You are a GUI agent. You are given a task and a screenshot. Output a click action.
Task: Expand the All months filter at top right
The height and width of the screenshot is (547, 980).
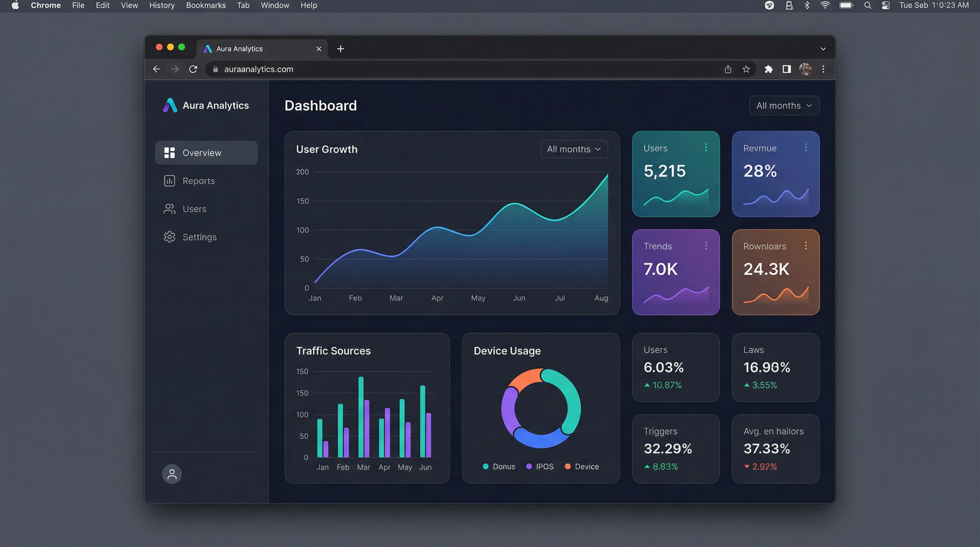coord(784,105)
